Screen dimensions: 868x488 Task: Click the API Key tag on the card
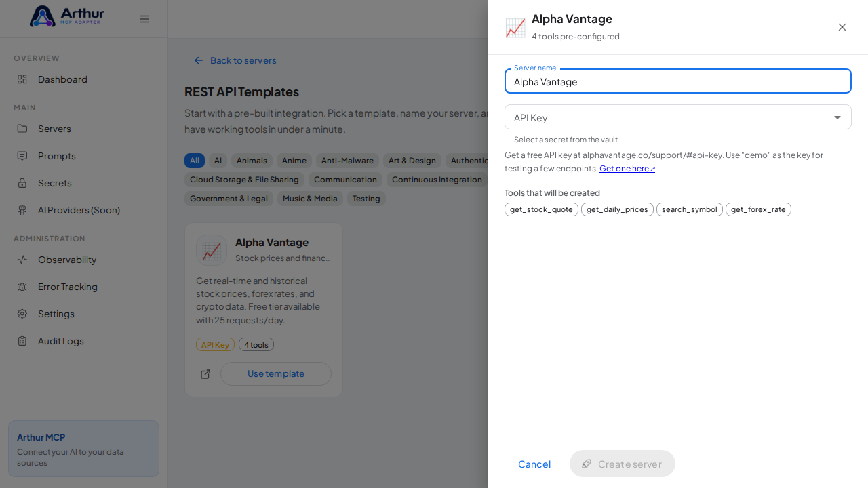tap(215, 344)
